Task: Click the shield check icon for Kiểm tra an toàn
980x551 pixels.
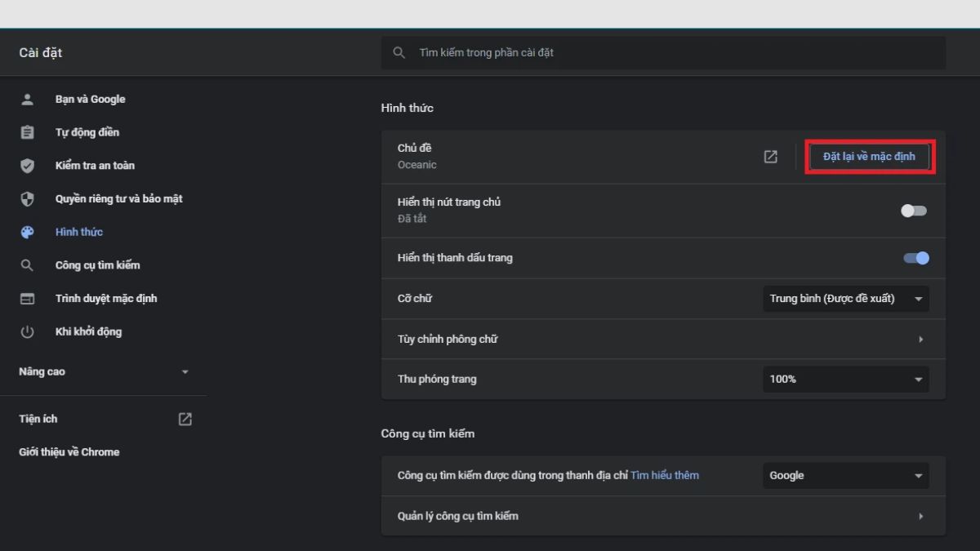Action: (27, 166)
